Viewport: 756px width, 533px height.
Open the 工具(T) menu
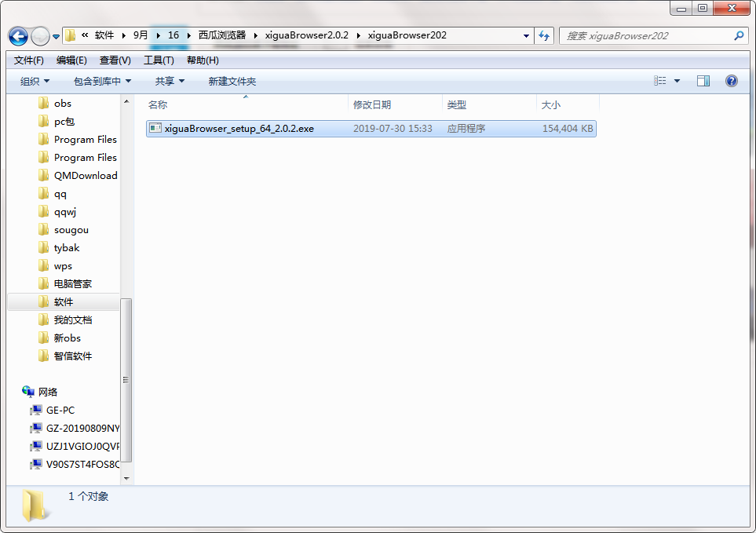[x=159, y=60]
